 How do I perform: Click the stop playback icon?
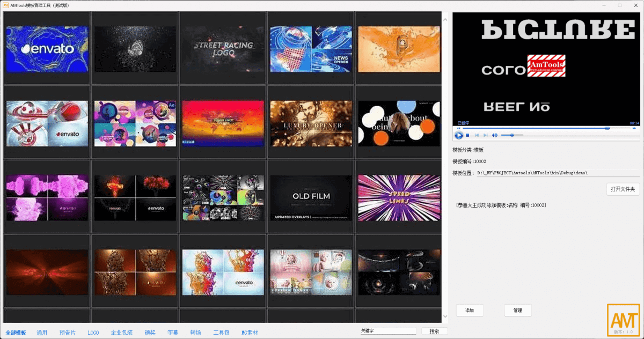coord(468,135)
